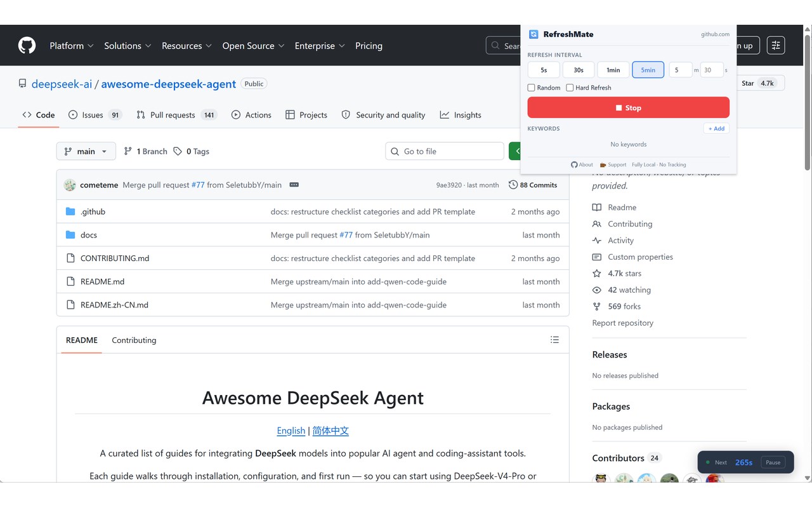Click the 265s countdown value
The width and height of the screenshot is (812, 508).
coord(743,462)
